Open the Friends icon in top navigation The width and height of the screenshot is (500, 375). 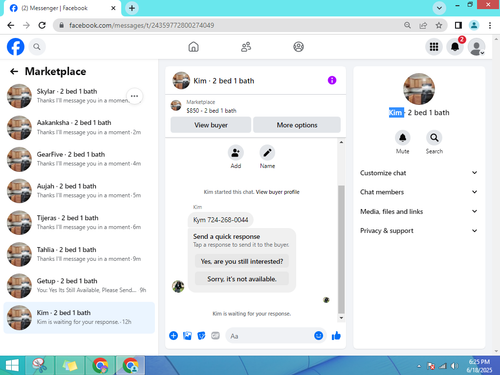click(x=246, y=47)
